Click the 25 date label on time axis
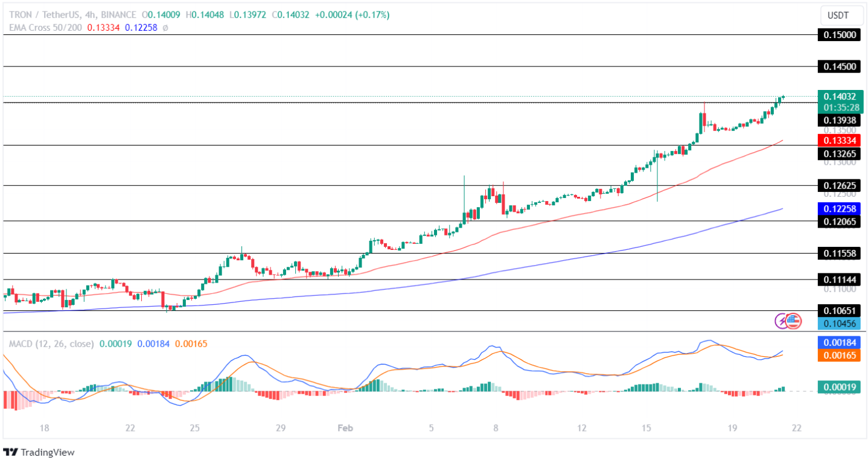The image size is (868, 460). (x=194, y=428)
